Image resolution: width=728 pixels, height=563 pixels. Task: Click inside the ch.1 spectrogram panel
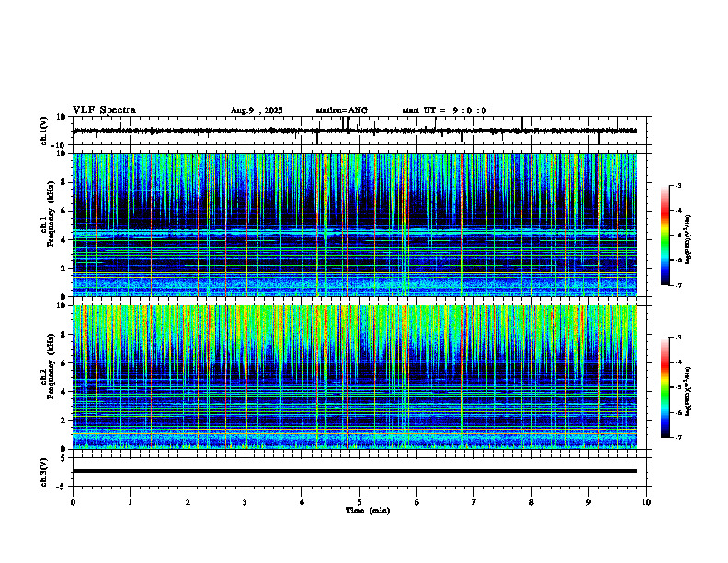point(355,224)
